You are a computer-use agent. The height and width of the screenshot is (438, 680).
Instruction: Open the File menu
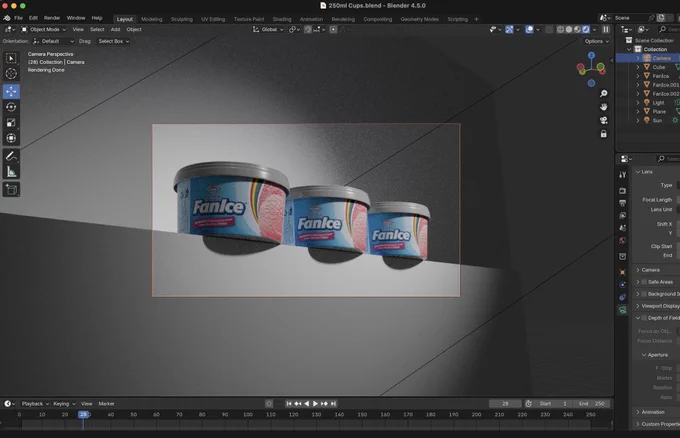click(18, 18)
